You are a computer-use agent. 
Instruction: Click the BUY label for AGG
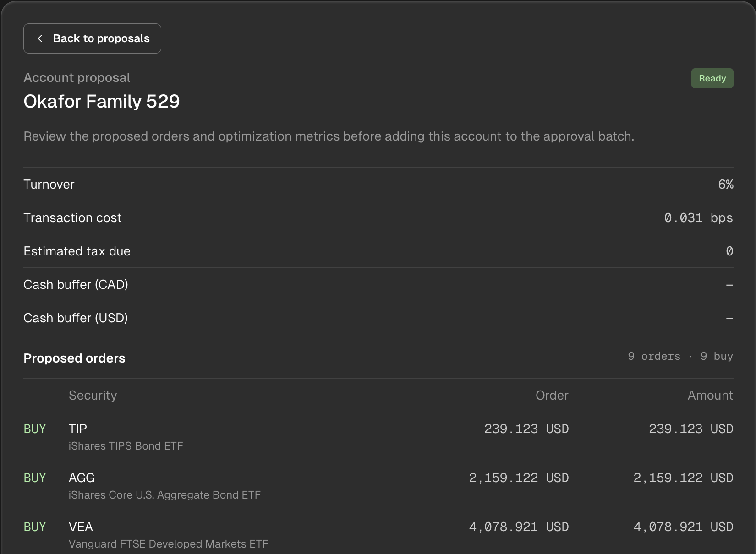click(x=35, y=478)
